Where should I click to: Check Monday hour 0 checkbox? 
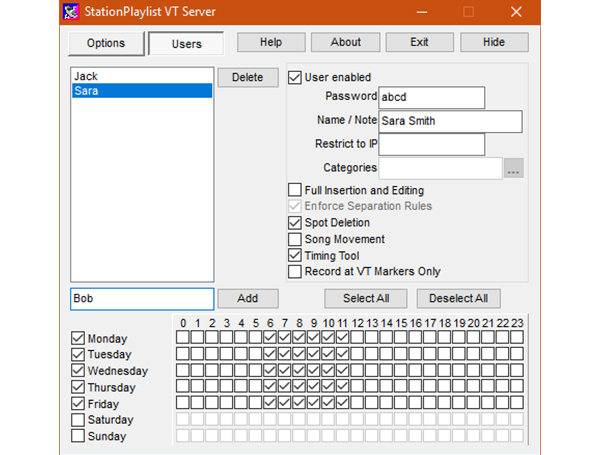pos(183,337)
